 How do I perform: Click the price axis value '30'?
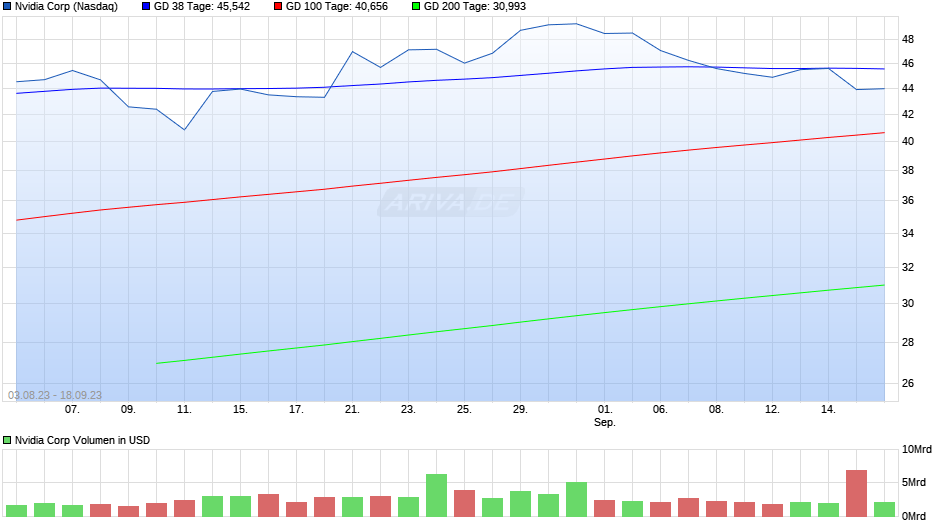[x=908, y=303]
